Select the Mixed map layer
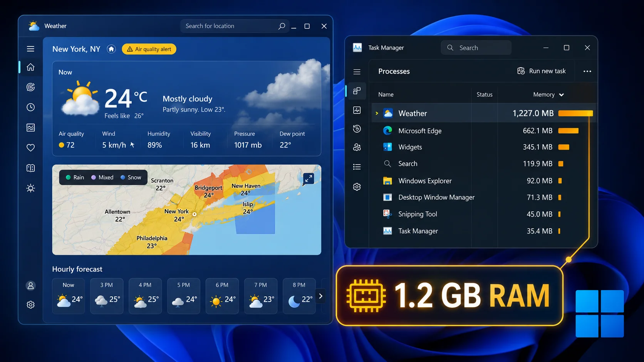Image resolution: width=644 pixels, height=362 pixels. click(x=102, y=177)
